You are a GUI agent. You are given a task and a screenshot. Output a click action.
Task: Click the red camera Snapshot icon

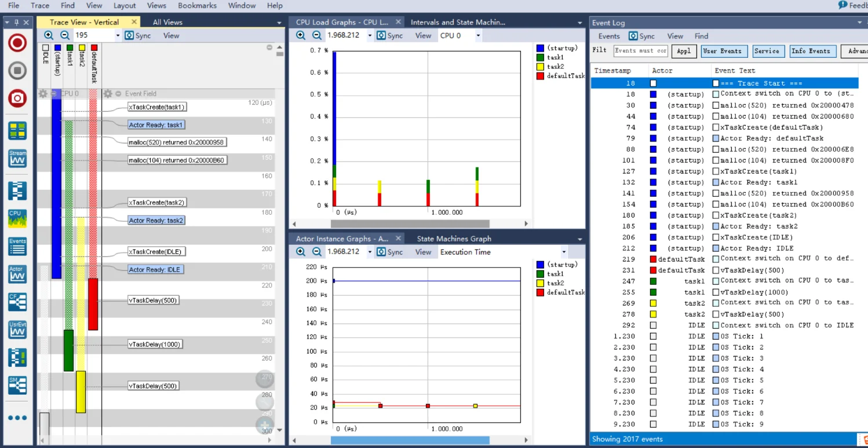point(17,98)
